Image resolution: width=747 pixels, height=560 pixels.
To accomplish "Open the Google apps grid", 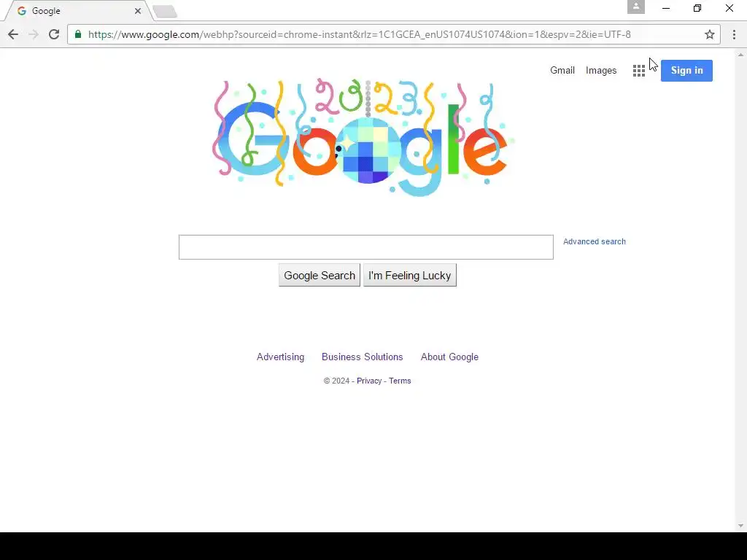I will click(x=639, y=71).
